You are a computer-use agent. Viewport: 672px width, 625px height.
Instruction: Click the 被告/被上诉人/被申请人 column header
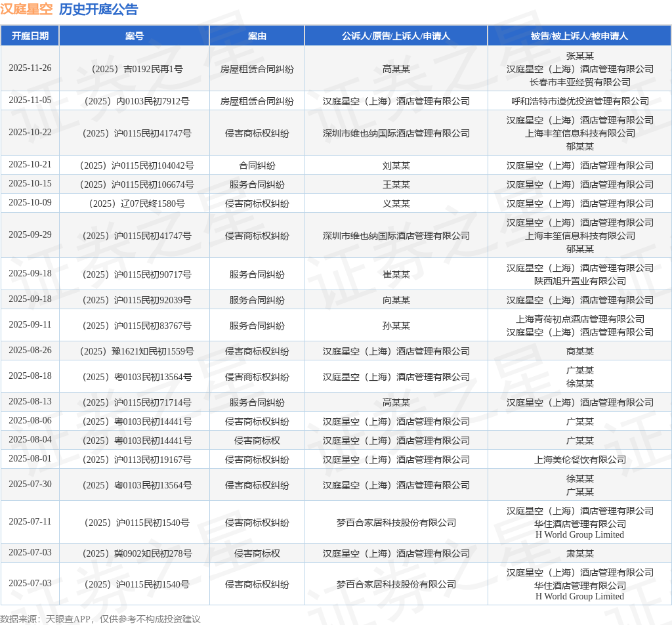579,36
